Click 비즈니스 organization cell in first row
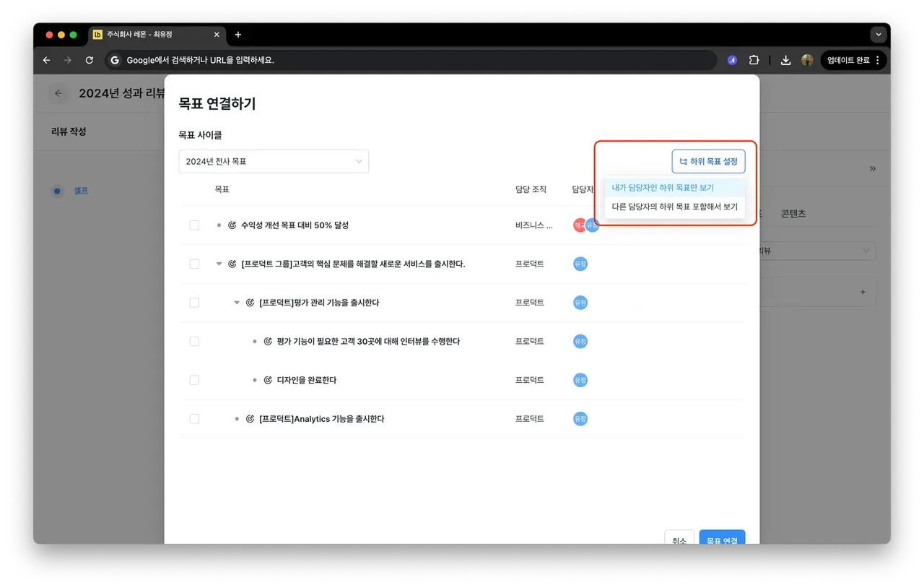 534,225
